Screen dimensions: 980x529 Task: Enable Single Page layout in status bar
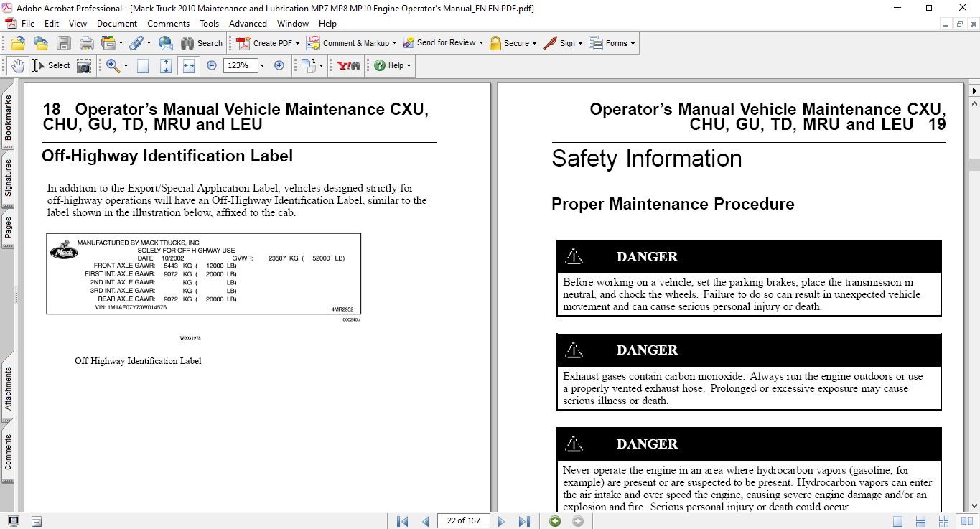coord(898,521)
